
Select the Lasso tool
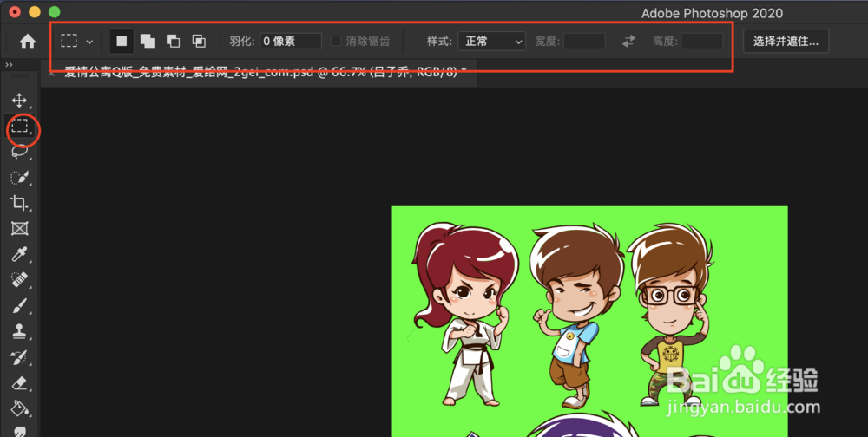19,152
